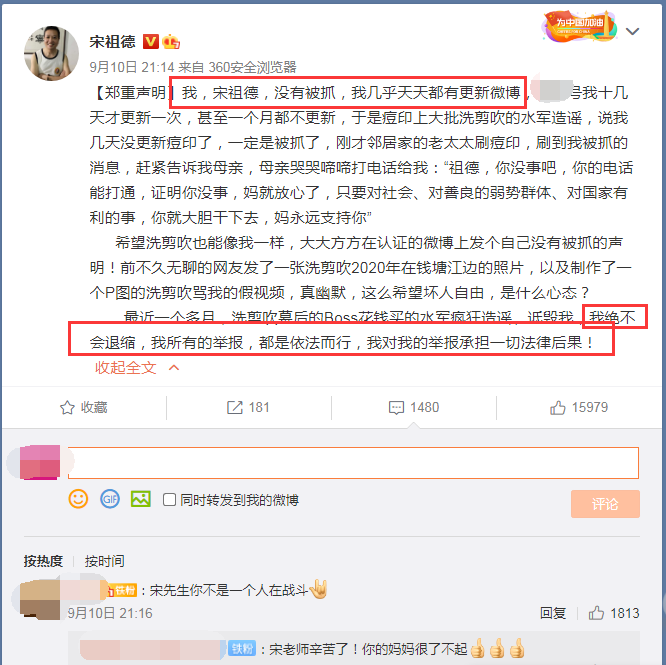Favorite the post with star icon
Viewport: 666px width, 665px height.
pos(83,407)
